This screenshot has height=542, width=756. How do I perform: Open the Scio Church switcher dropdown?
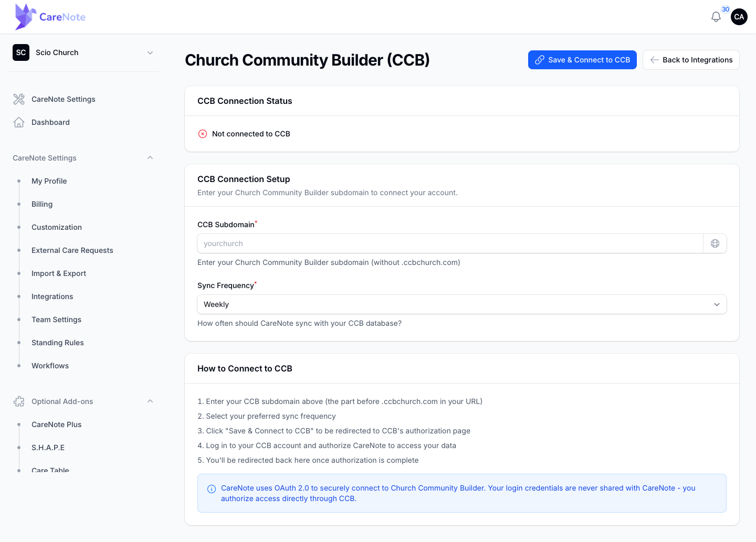pyautogui.click(x=84, y=52)
